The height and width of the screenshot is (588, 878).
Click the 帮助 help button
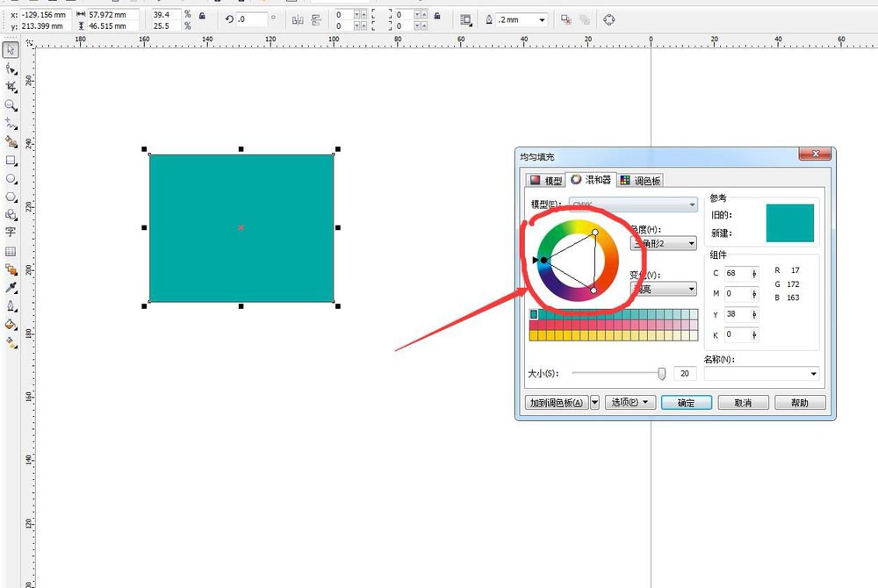(800, 403)
